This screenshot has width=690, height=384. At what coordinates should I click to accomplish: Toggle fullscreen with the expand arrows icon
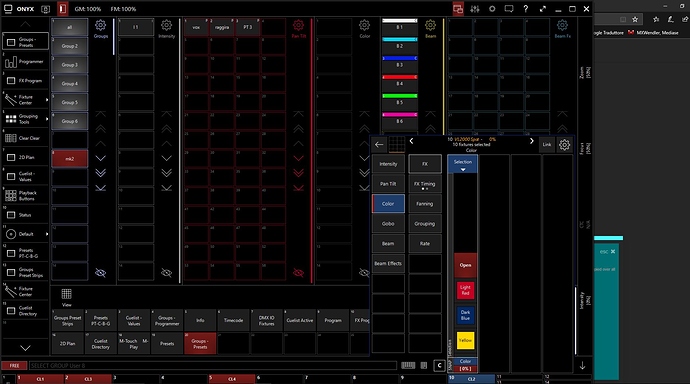click(x=543, y=9)
